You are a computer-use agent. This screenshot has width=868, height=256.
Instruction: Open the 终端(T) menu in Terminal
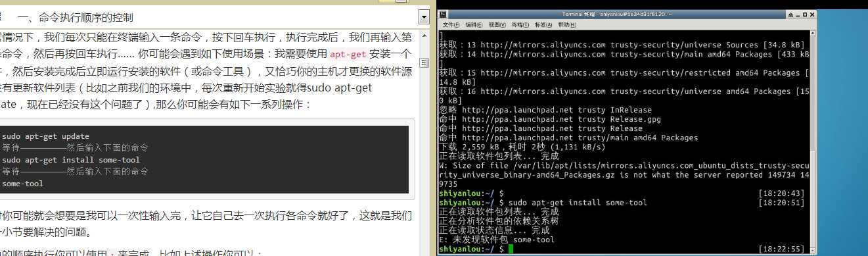point(520,24)
